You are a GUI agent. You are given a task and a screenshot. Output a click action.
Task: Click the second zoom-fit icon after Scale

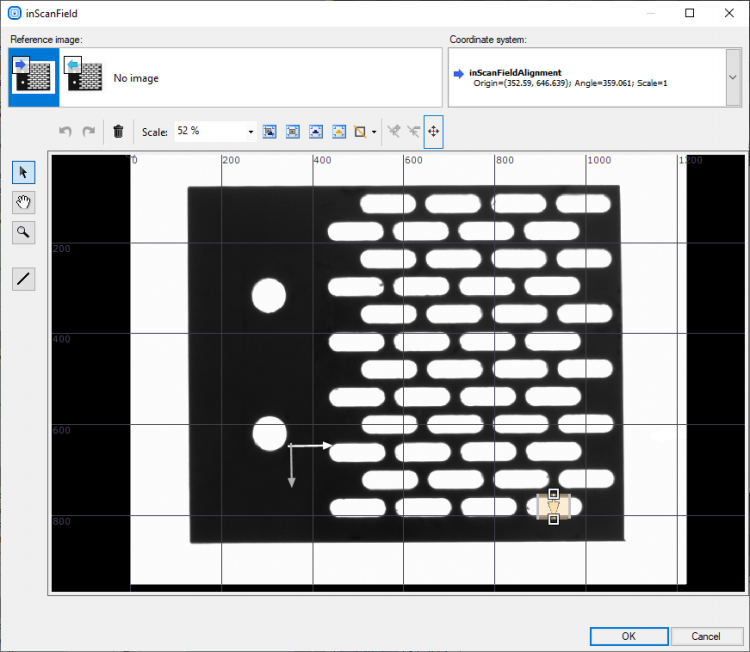(292, 131)
